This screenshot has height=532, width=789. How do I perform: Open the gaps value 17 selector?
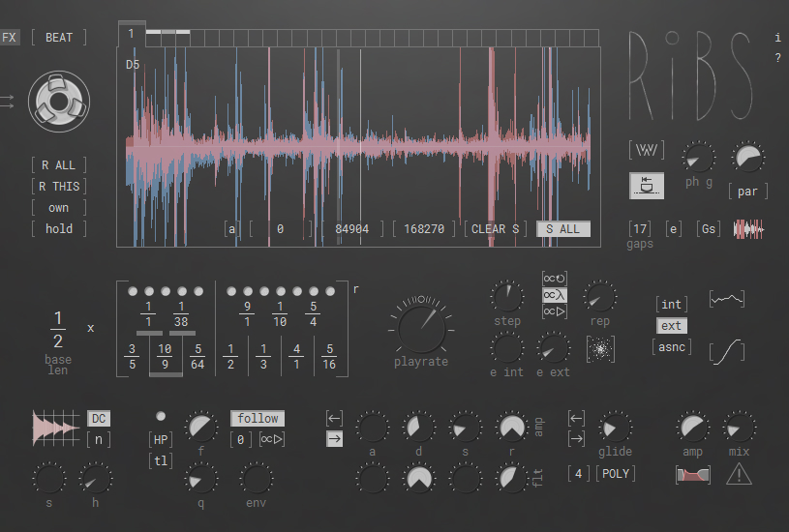click(x=640, y=229)
